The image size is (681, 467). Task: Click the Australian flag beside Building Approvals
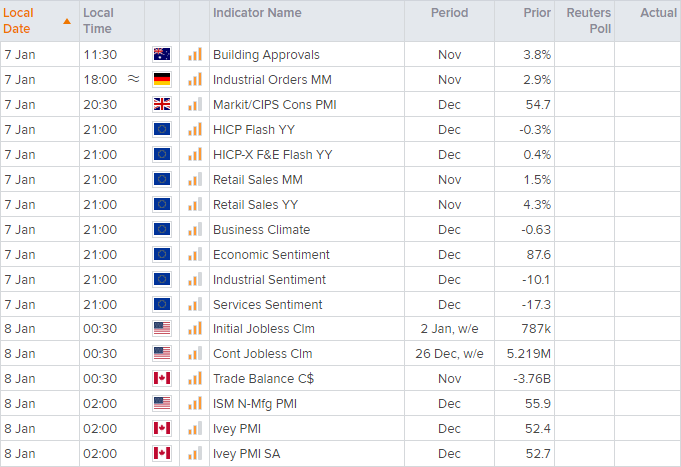point(161,55)
